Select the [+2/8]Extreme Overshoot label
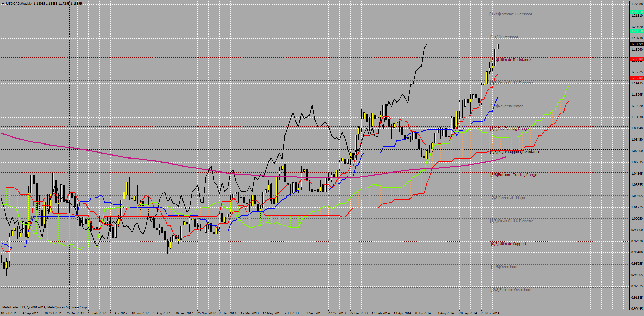This screenshot has width=644, height=316. (511, 14)
